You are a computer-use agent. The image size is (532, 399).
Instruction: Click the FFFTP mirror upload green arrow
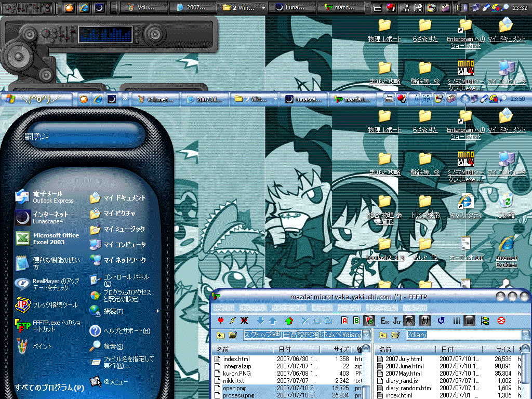point(289,321)
